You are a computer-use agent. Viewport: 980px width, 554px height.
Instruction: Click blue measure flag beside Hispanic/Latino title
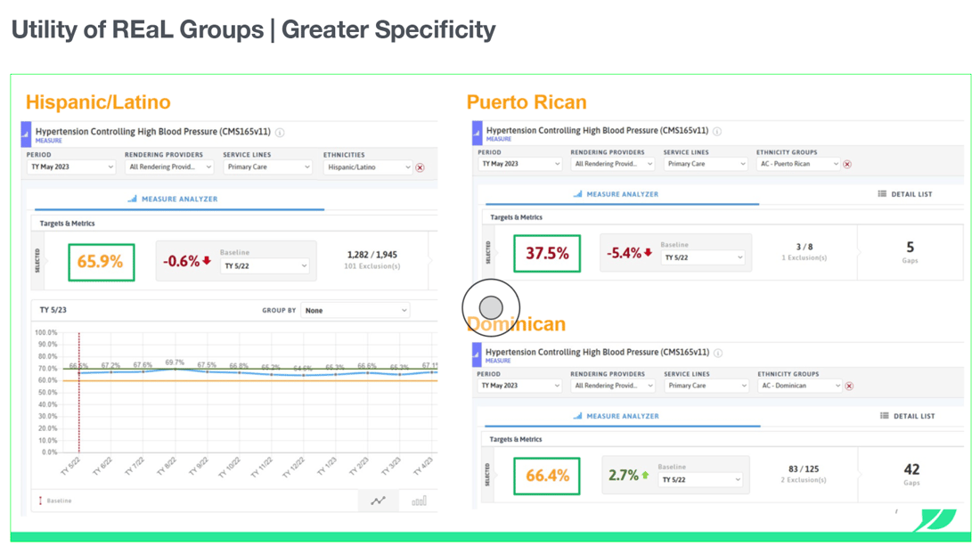click(26, 134)
